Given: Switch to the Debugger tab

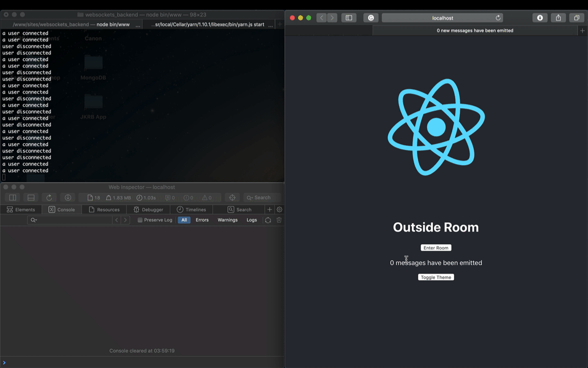Looking at the screenshot, I should pos(148,210).
